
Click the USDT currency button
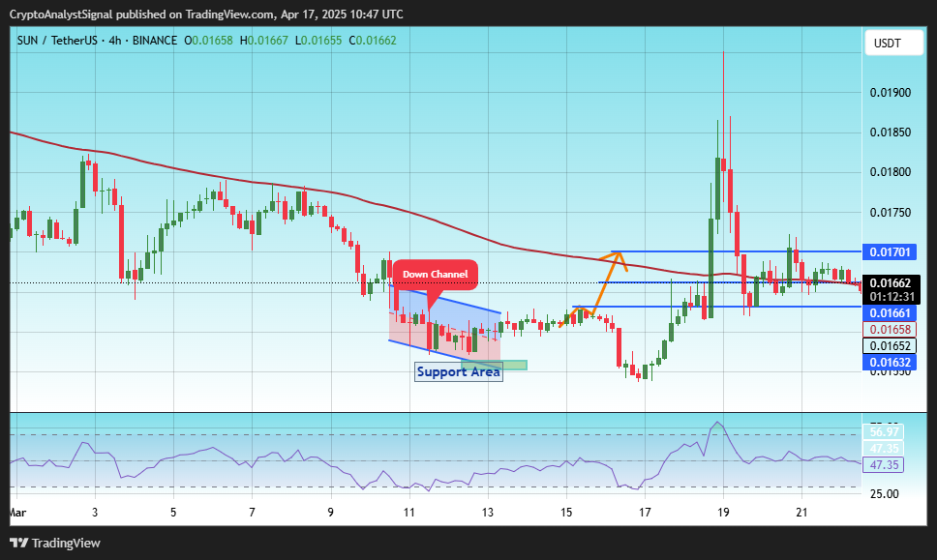(894, 43)
